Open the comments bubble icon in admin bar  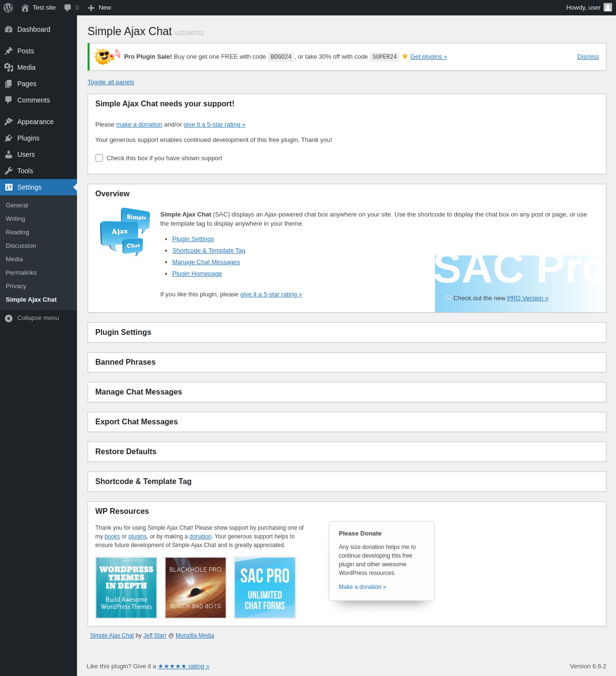pyautogui.click(x=68, y=8)
